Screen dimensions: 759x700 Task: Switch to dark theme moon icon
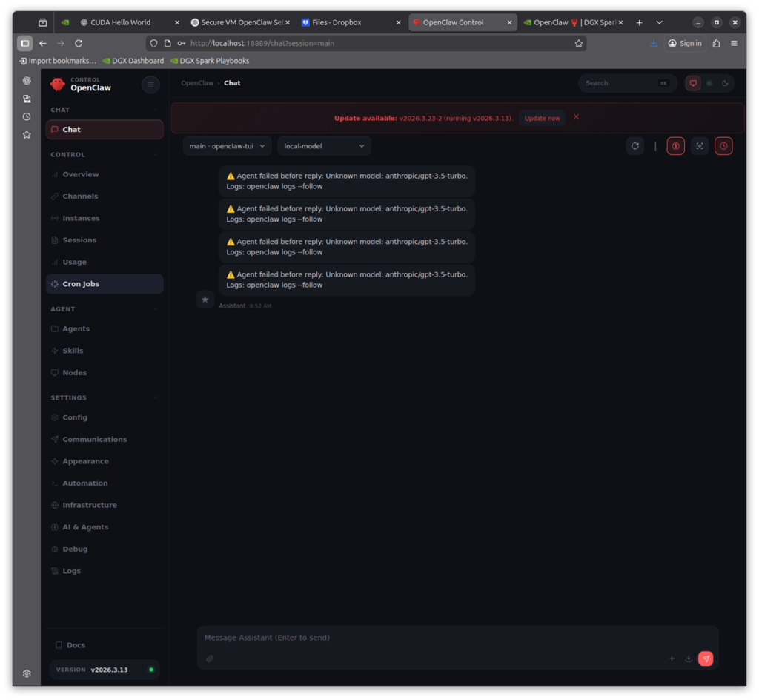(725, 83)
